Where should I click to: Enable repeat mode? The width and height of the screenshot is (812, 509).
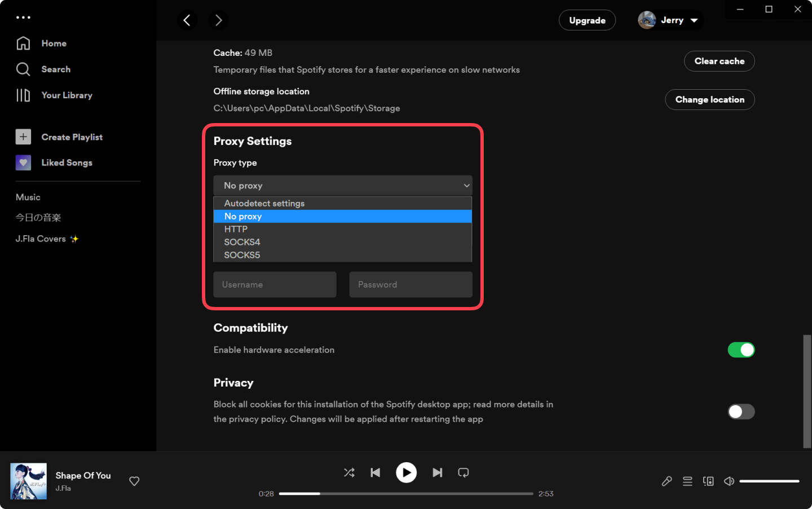464,473
